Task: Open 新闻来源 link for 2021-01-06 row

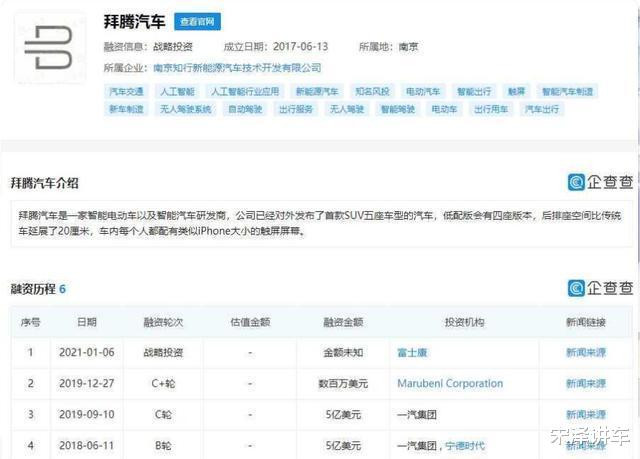Action: pos(586,353)
